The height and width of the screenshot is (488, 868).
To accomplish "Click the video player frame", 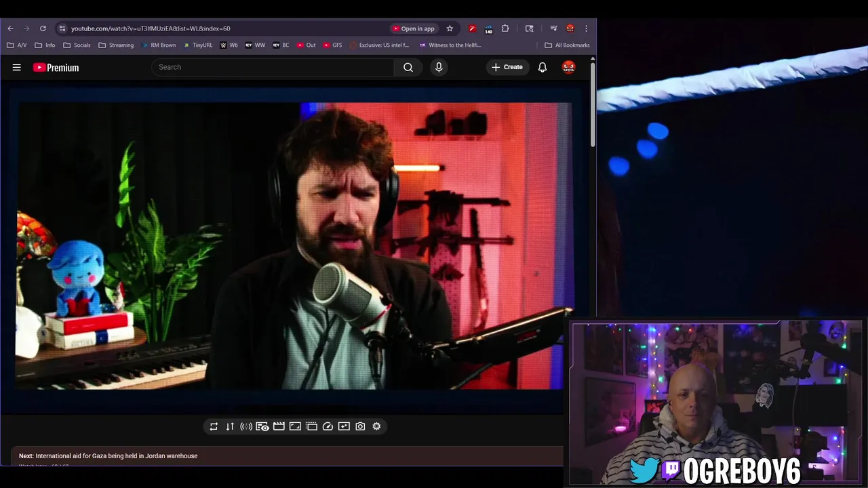I will pos(294,246).
